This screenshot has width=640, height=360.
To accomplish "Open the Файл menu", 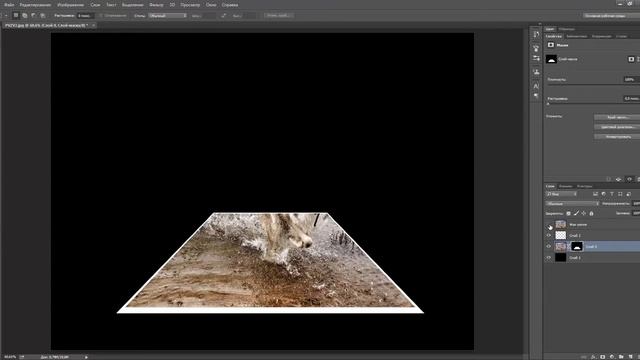I will tap(9, 5).
